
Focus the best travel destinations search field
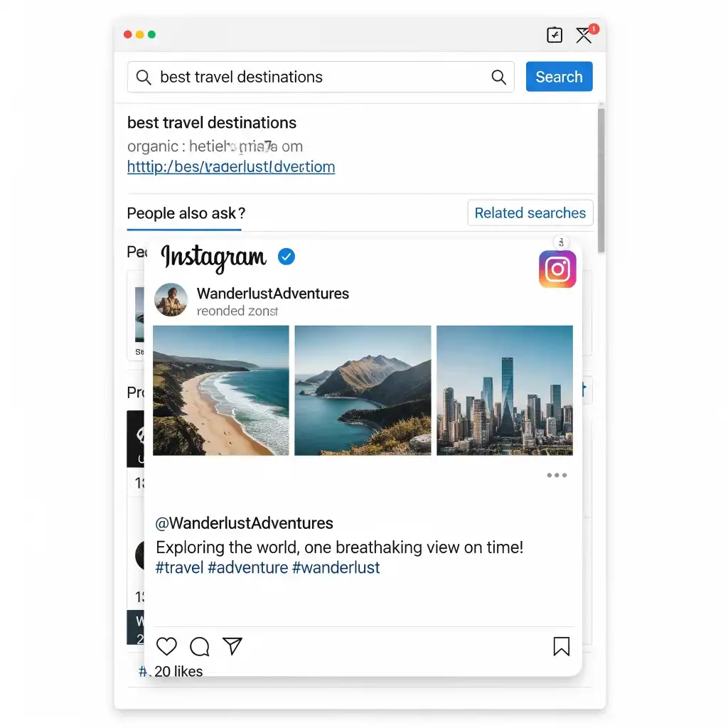pos(321,77)
